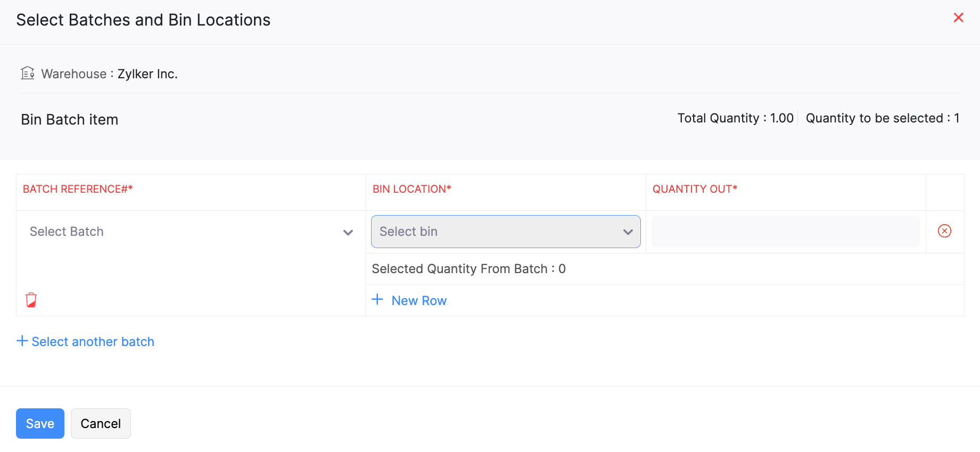This screenshot has width=980, height=452.
Task: Click the Bin Batch item label
Action: pyautogui.click(x=69, y=119)
